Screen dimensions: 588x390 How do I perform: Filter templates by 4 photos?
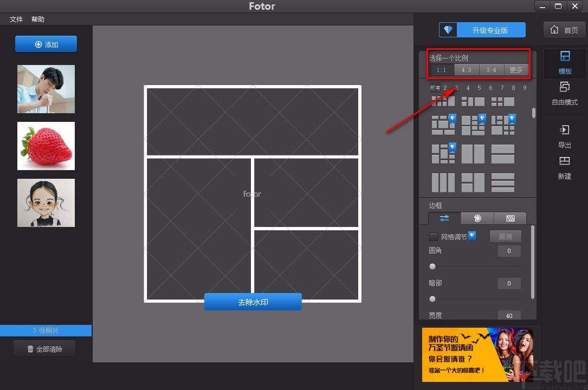click(467, 87)
